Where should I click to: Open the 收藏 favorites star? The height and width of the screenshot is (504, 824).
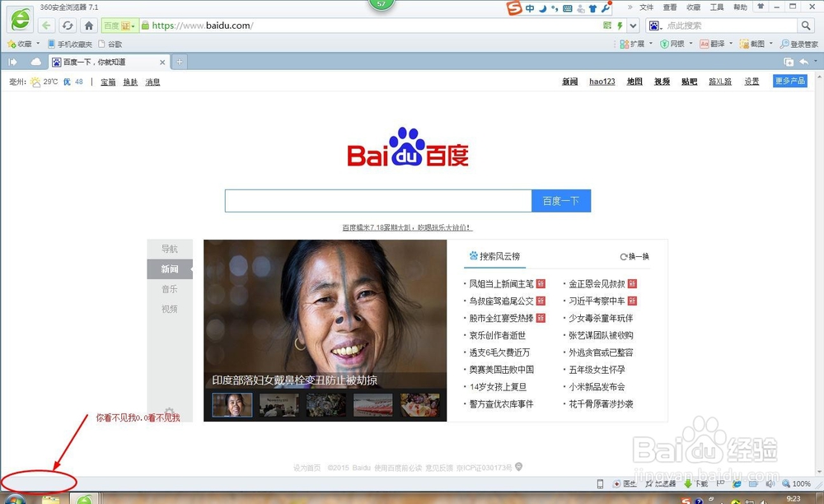tap(20, 44)
